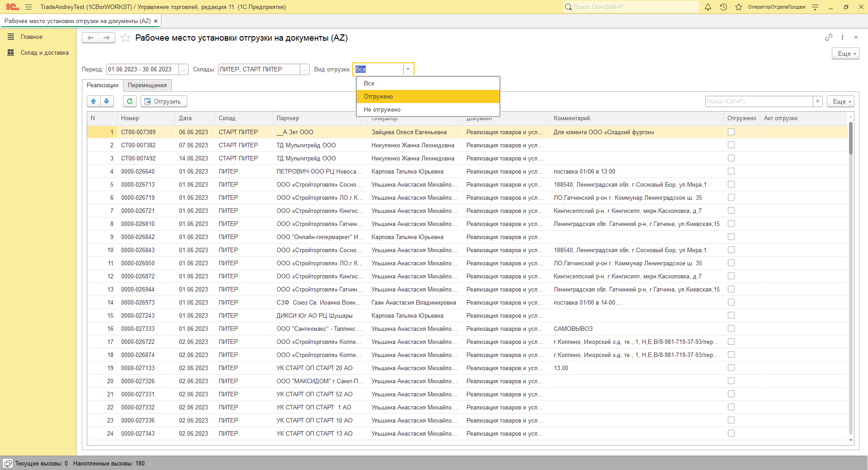Check shipped box for CT00-007389
This screenshot has width=868, height=470.
[731, 132]
